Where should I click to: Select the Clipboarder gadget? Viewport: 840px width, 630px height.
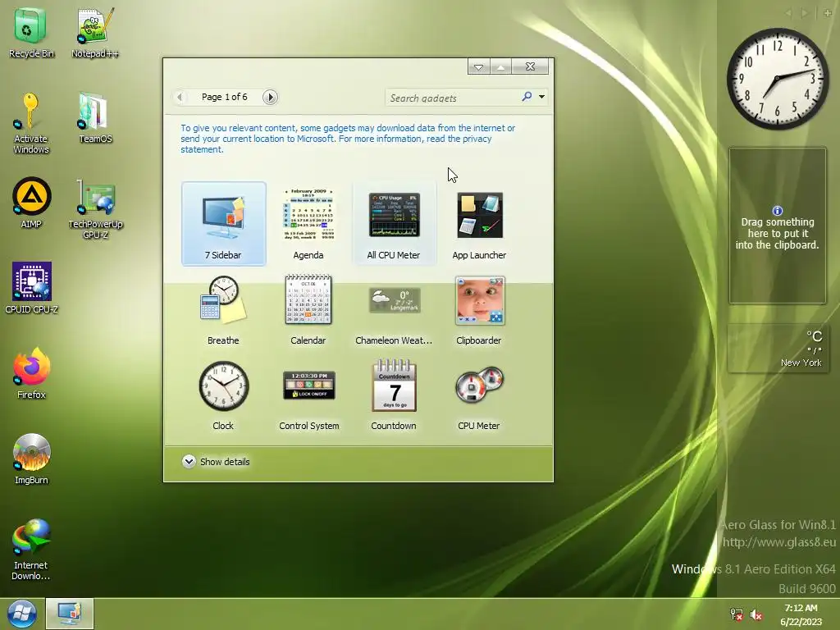coord(479,309)
